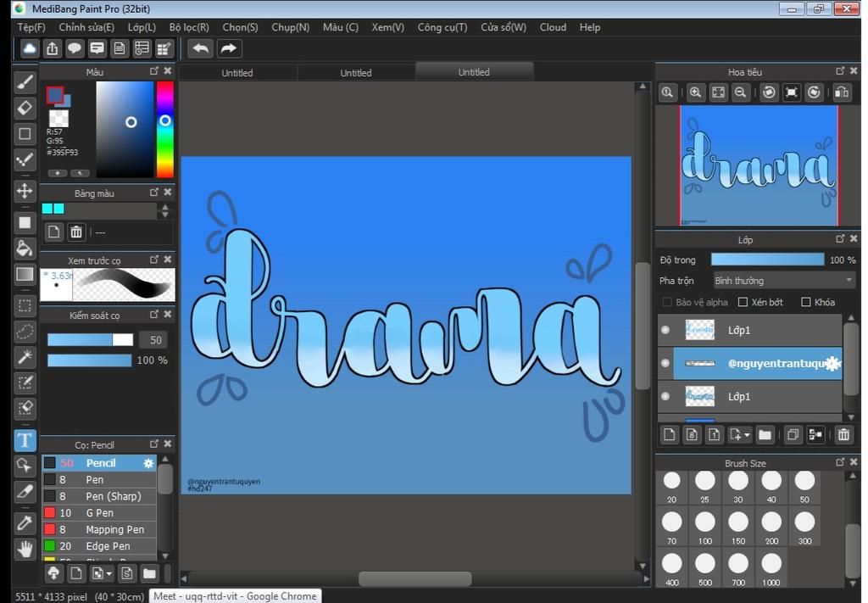
Task: Select the Eraser tool
Action: click(25, 108)
